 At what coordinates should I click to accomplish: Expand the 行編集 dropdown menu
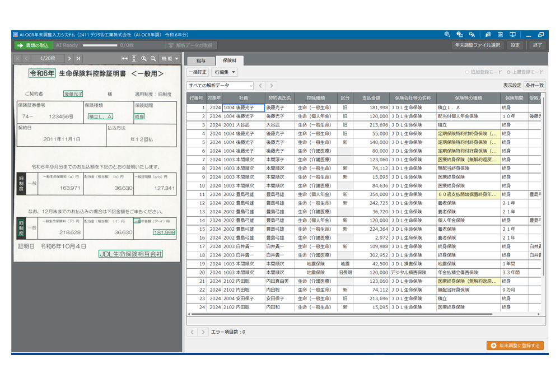click(x=226, y=72)
